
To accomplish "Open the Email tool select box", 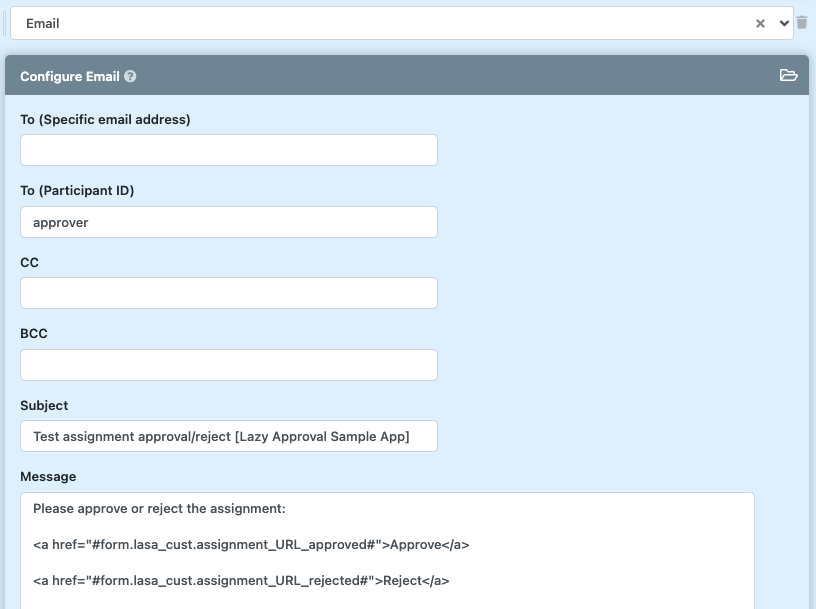I will [x=380, y=23].
